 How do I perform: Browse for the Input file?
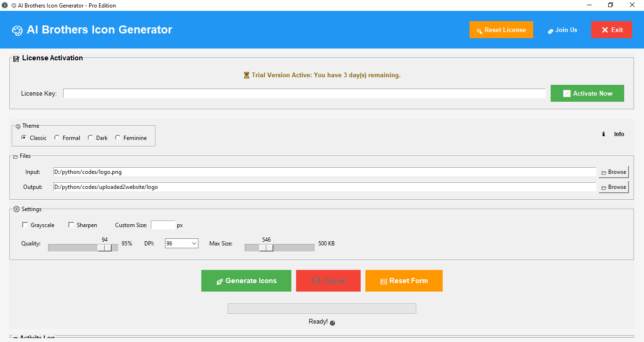tap(613, 172)
